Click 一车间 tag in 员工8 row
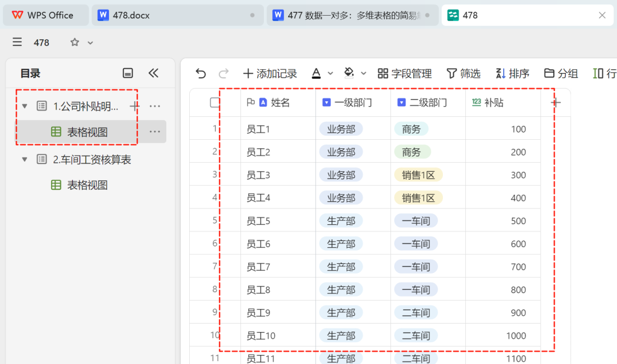 (x=416, y=290)
